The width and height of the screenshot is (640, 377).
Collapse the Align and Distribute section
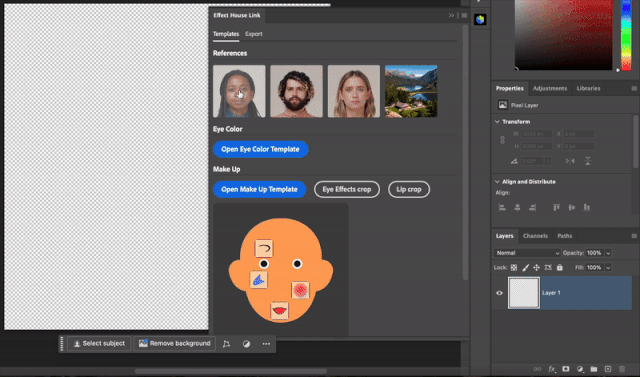click(497, 182)
